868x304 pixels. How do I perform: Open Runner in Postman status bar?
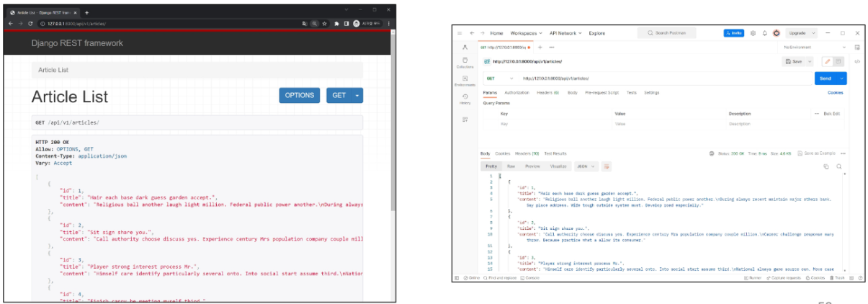[x=753, y=278]
